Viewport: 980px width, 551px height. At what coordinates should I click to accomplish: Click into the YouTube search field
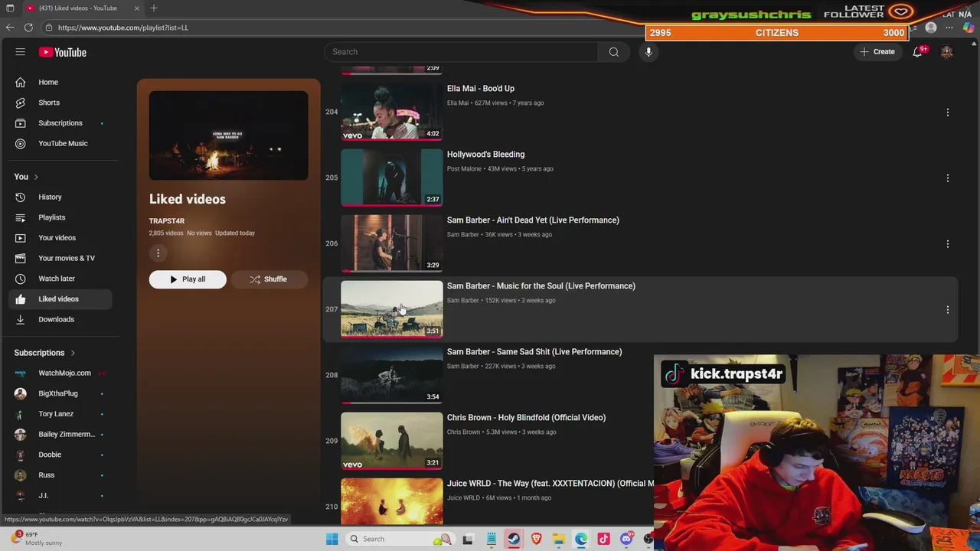pos(462,52)
